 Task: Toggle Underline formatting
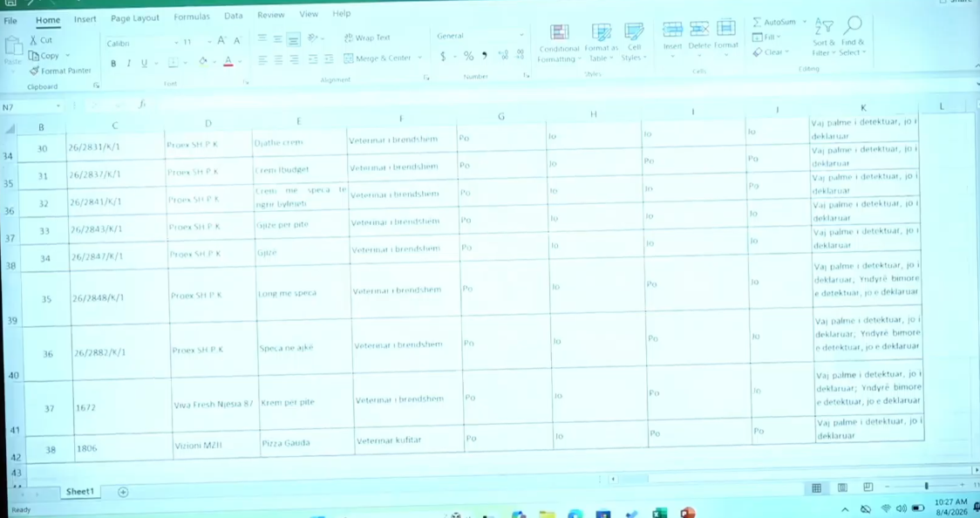[x=145, y=63]
